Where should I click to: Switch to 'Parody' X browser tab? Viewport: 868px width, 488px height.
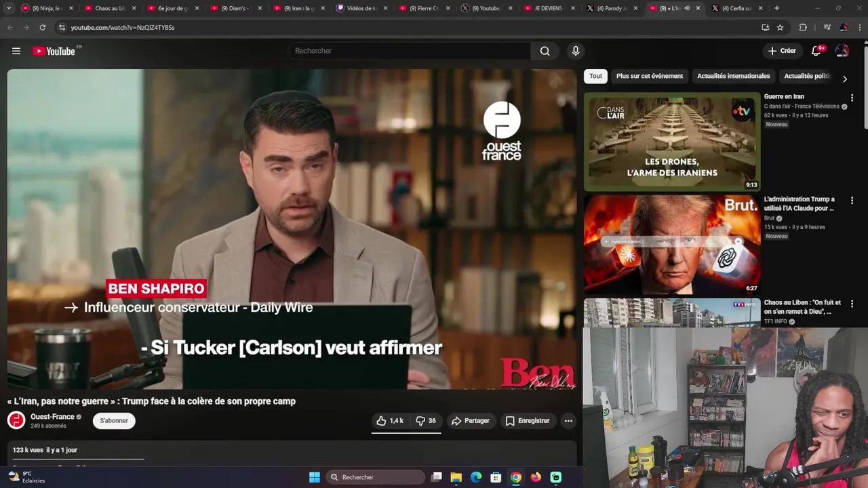point(612,8)
